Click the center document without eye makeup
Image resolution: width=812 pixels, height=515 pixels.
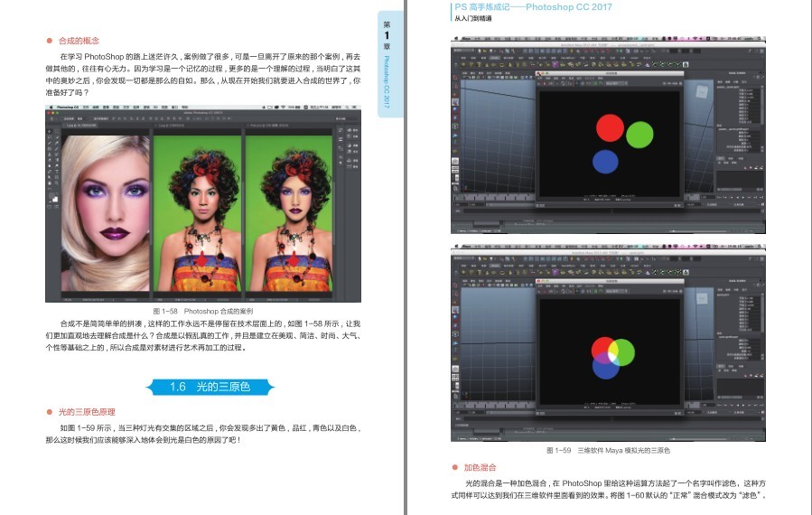[x=197, y=213]
